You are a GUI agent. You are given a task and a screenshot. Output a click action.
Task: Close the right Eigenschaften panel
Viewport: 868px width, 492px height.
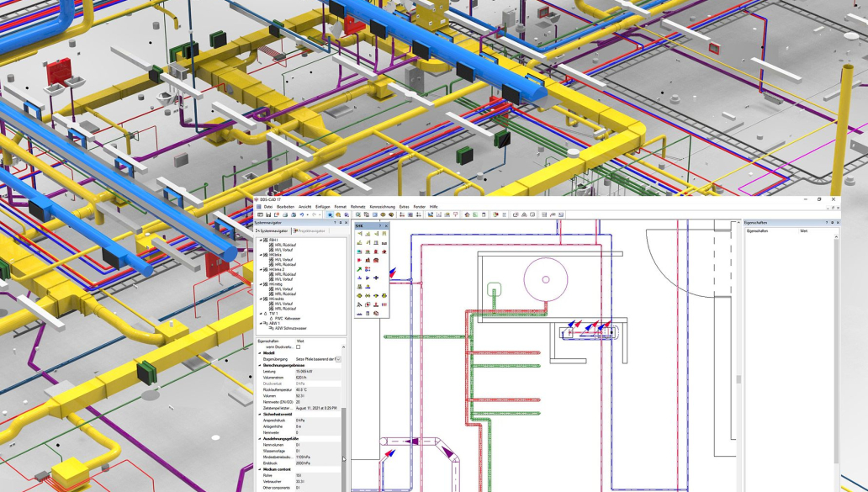pos(838,223)
